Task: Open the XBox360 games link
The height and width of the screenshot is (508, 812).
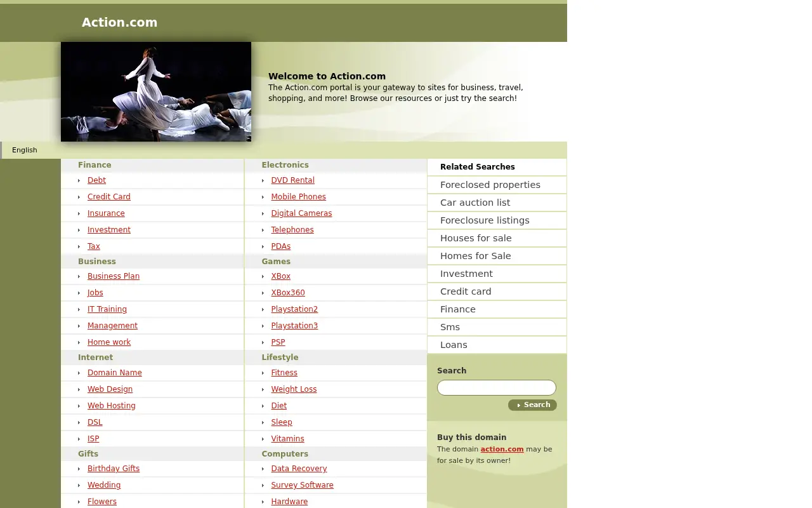Action: point(288,293)
